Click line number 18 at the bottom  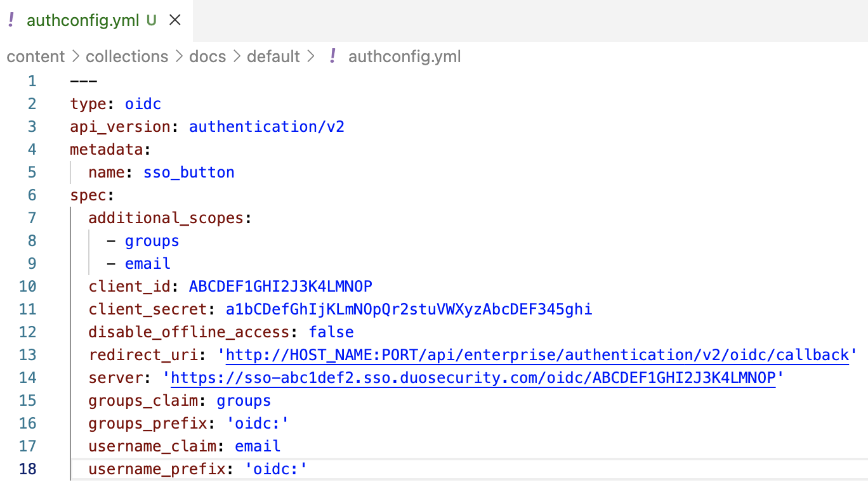click(28, 469)
